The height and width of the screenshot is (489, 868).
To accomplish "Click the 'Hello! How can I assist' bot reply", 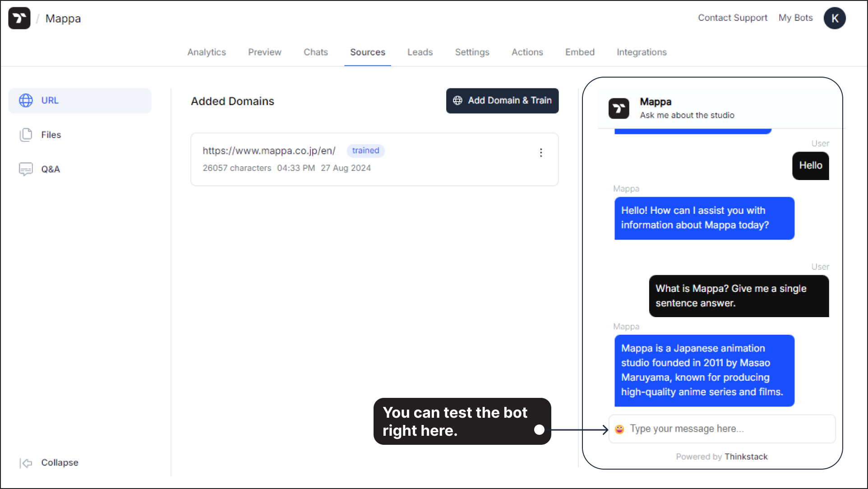I will (x=704, y=218).
